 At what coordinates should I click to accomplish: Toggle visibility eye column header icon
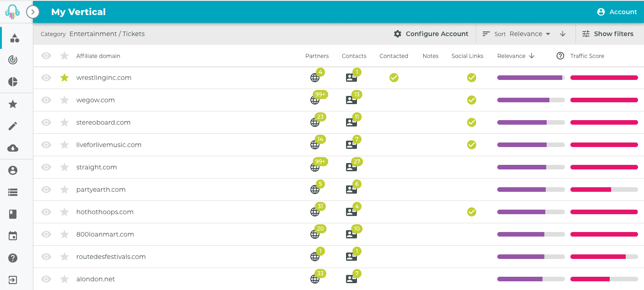46,56
